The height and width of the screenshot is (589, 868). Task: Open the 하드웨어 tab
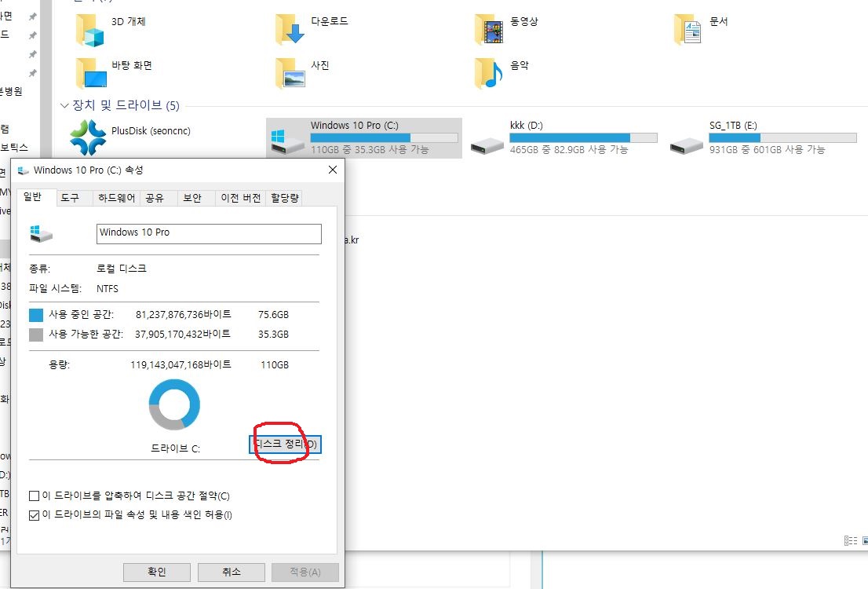pyautogui.click(x=116, y=198)
